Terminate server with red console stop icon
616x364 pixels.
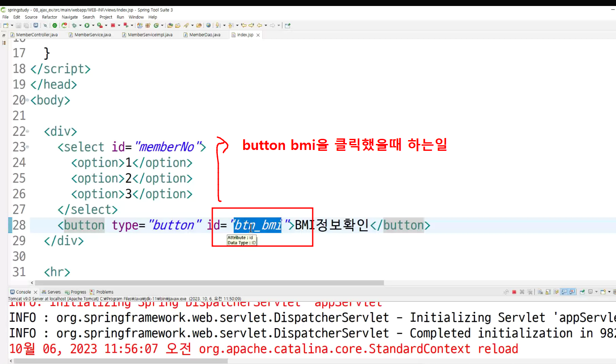point(514,292)
